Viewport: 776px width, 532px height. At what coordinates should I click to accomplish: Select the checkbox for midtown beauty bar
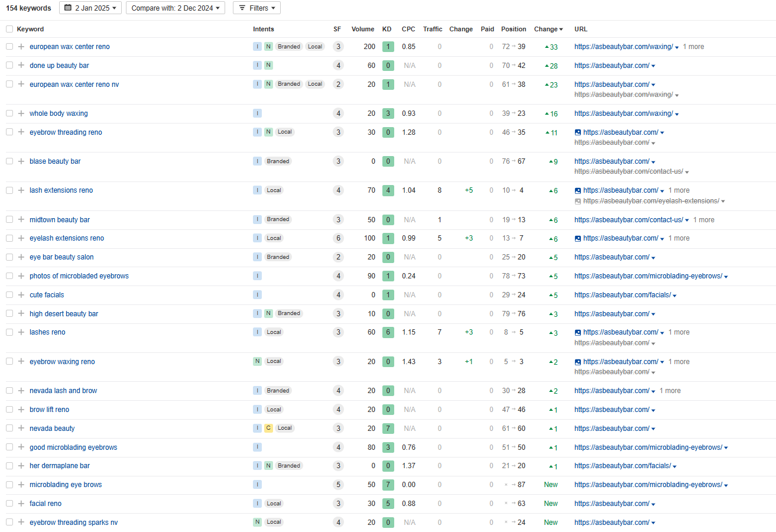[9, 219]
